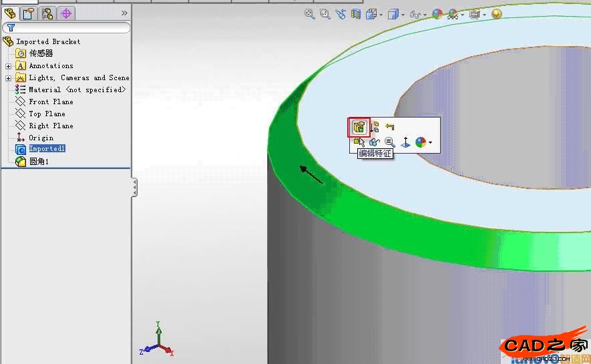The height and width of the screenshot is (364, 591).
Task: Select the 圆角1 fillet feature in tree
Action: point(39,162)
